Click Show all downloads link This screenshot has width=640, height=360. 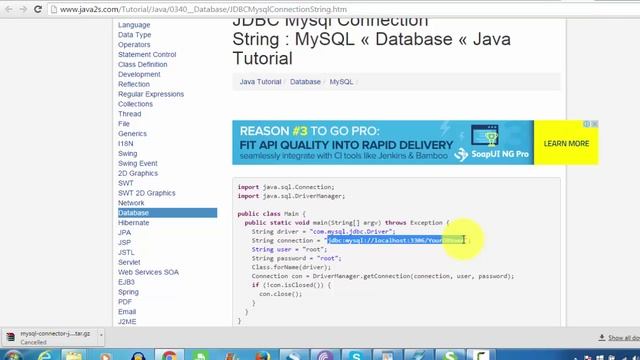[624, 338]
